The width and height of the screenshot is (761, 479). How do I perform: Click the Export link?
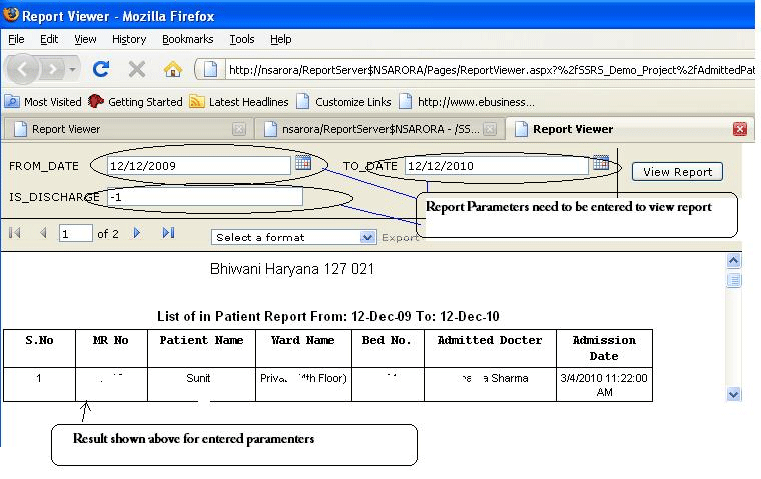click(x=400, y=237)
